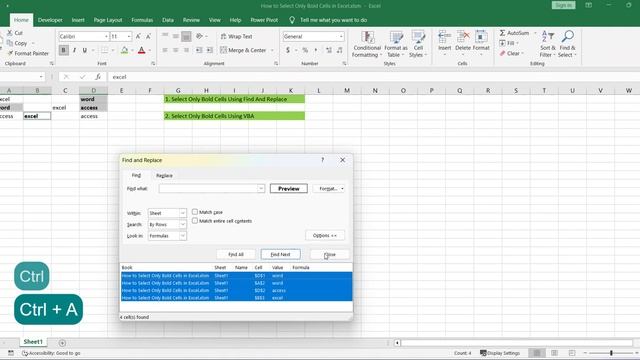Open Conditional Formatting menu
The image size is (640, 360).
pos(367,44)
